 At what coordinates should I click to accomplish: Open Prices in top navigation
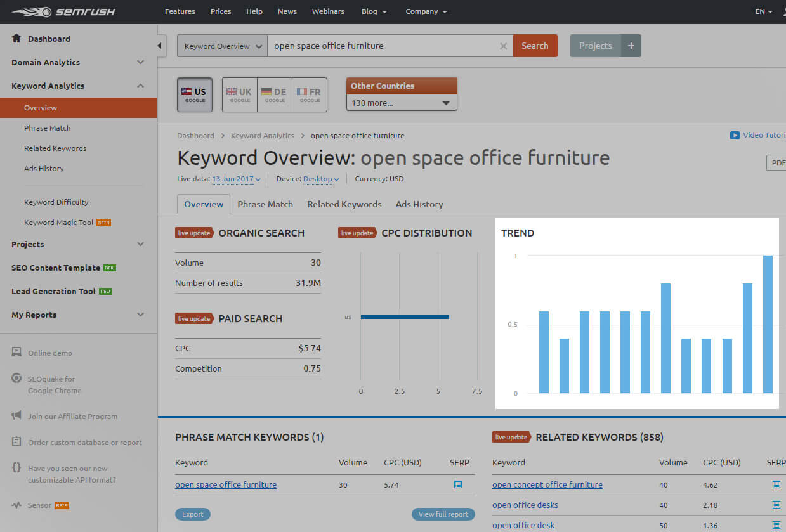coord(221,11)
